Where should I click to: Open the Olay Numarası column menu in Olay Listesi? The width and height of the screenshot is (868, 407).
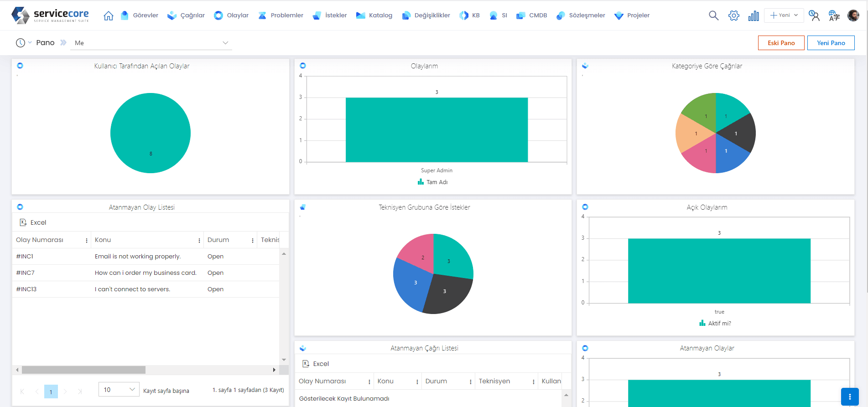tap(87, 240)
